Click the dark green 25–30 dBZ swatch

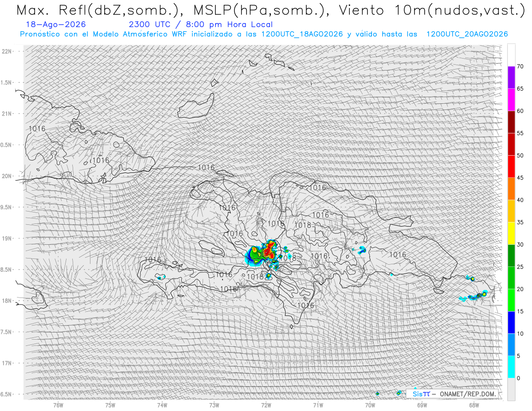[x=511, y=255]
